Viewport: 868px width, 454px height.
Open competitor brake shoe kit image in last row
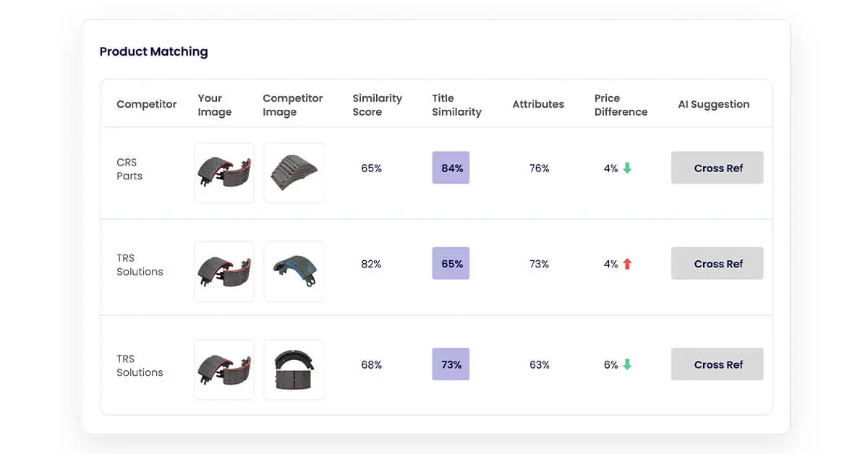[x=294, y=369]
